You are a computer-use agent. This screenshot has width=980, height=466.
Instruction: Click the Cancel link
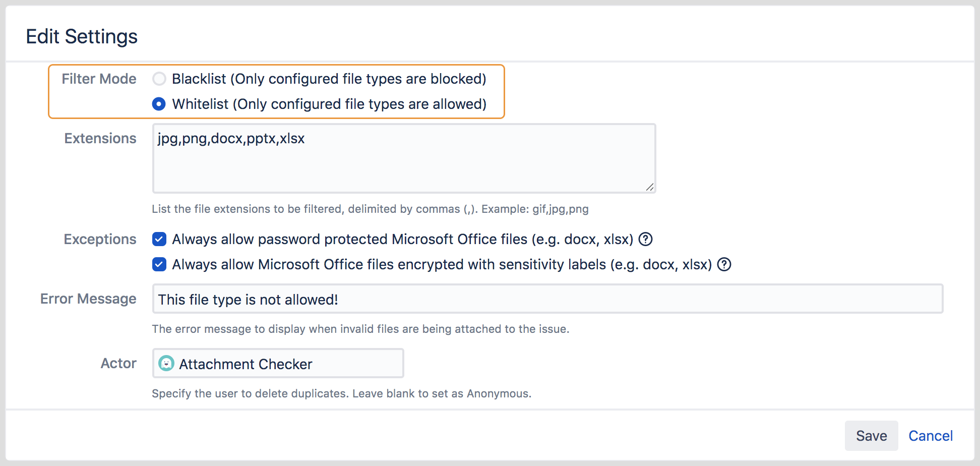930,436
